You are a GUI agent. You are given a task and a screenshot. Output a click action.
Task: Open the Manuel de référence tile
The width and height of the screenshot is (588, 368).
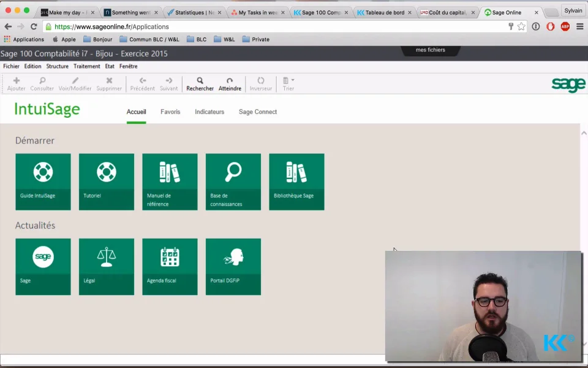[x=170, y=182]
